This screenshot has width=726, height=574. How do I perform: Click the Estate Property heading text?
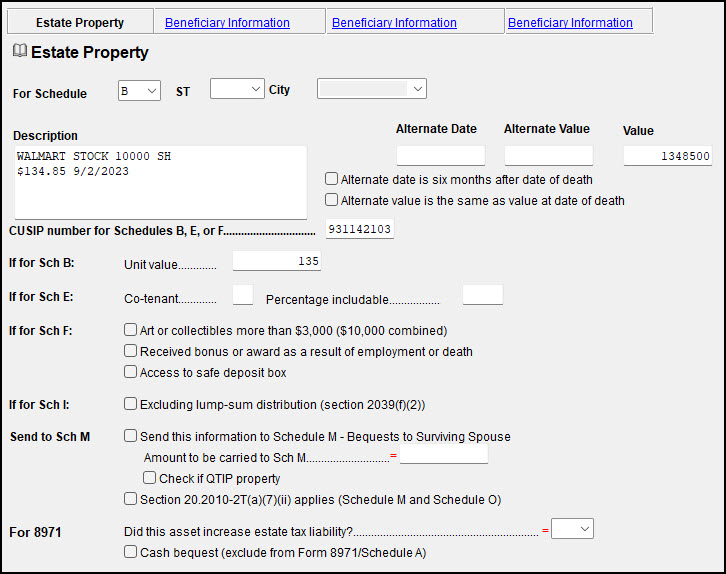pos(89,52)
